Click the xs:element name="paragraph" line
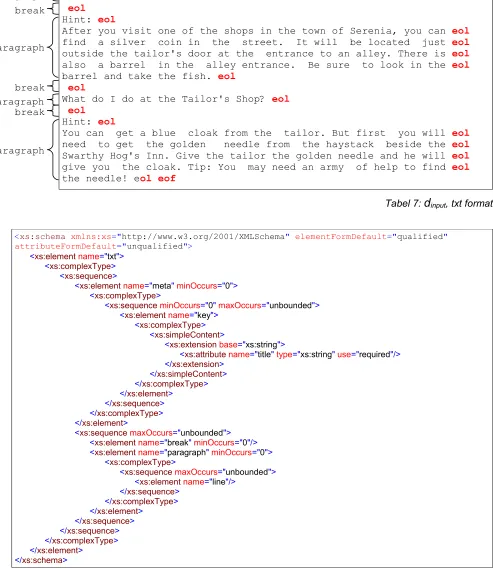The image size is (493, 575). pos(181,453)
